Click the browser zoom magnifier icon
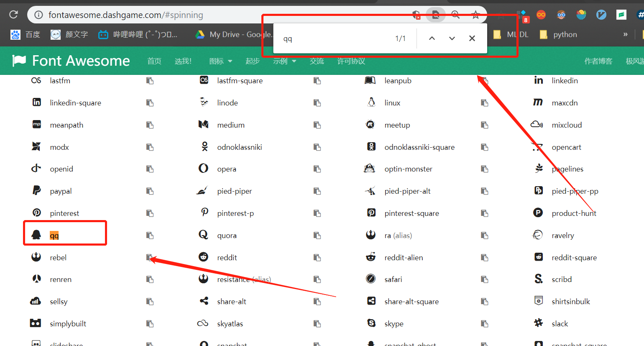 tap(455, 15)
